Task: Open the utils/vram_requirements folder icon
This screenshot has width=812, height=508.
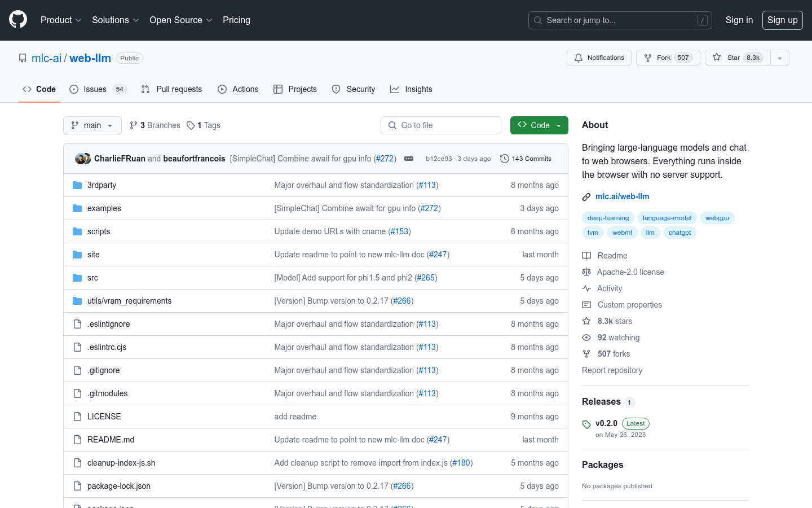Action: [77, 301]
